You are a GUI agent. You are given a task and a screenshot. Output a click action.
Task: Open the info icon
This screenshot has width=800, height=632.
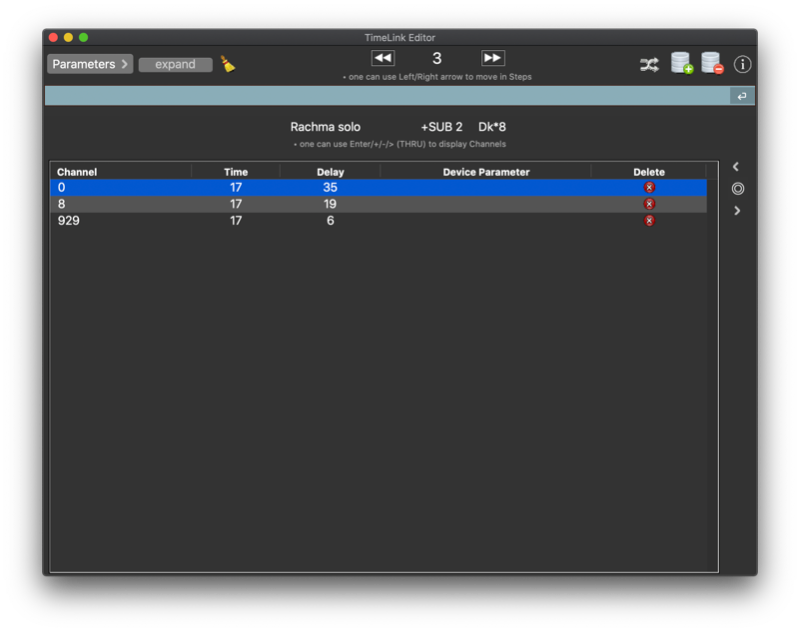click(742, 64)
